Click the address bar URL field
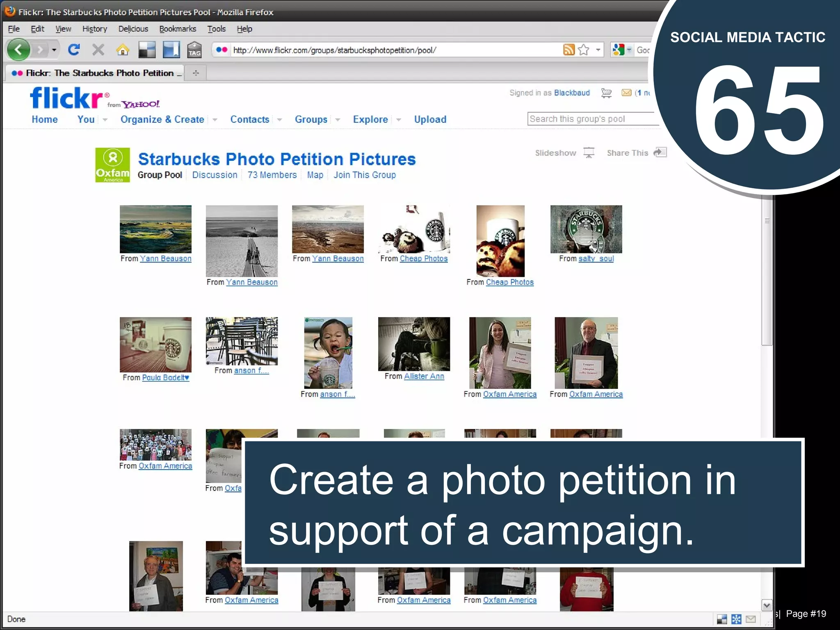Screen dimensions: 840x630 [x=396, y=50]
